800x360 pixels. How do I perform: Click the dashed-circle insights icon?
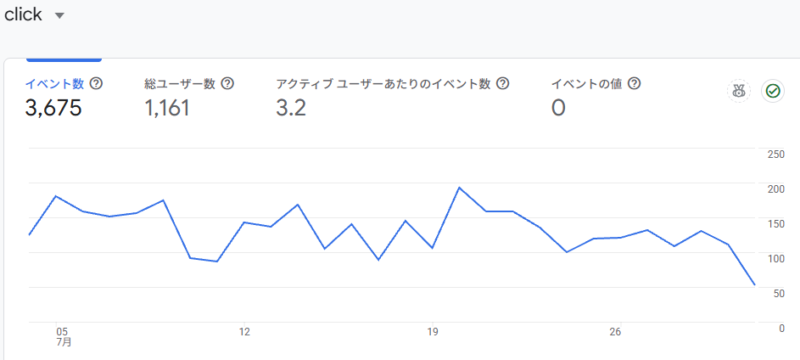738,92
